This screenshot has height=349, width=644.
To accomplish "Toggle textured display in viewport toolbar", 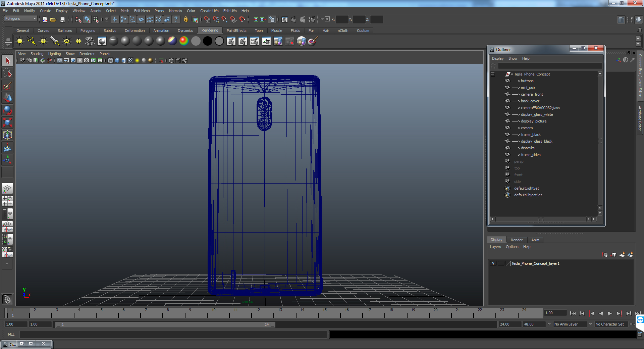I will point(130,60).
